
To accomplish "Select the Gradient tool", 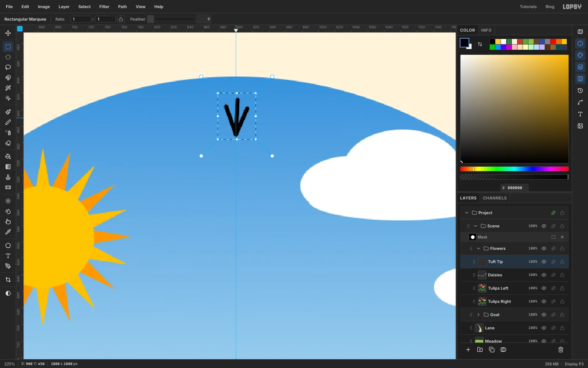I will (x=8, y=167).
